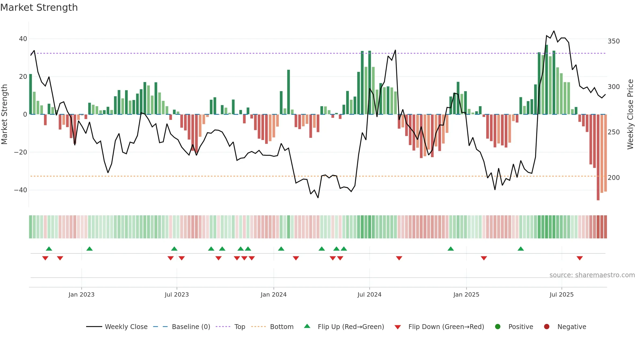Screen dimensions: 644x362
Task: Click the −40 left-axis strength label
Action: (21, 190)
